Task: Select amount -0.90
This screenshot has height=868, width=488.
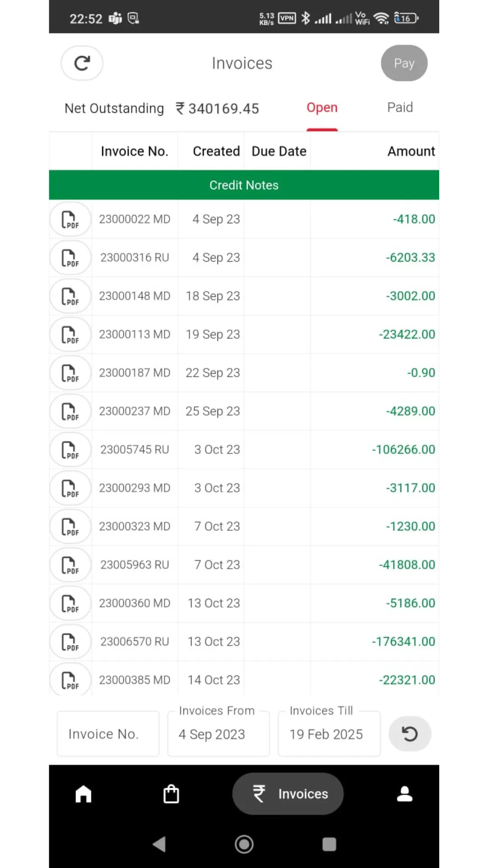Action: (x=421, y=373)
